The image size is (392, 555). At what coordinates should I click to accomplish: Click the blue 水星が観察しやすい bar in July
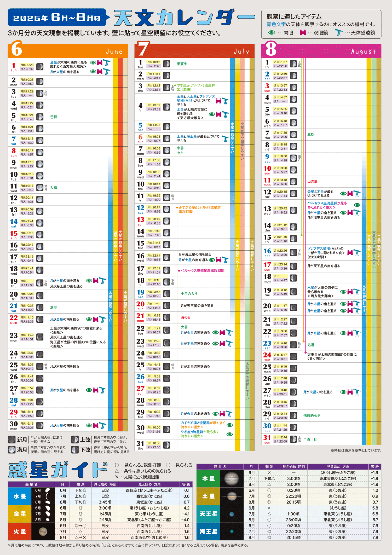click(x=232, y=137)
